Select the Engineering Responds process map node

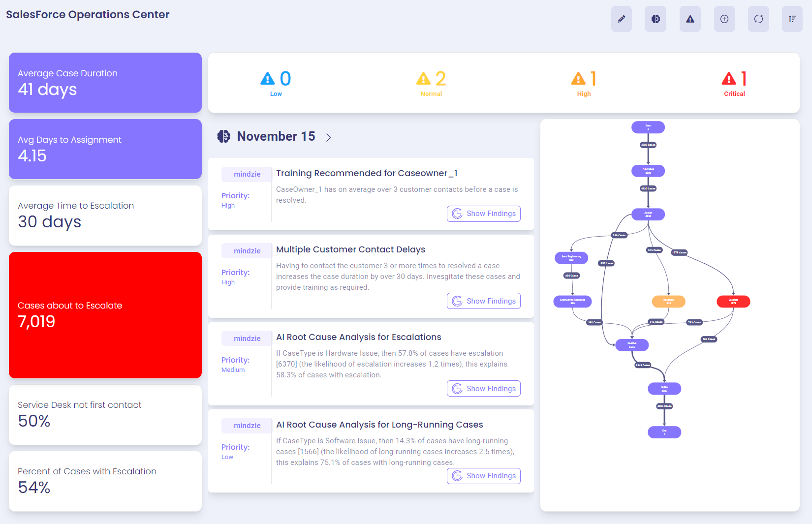tap(572, 302)
